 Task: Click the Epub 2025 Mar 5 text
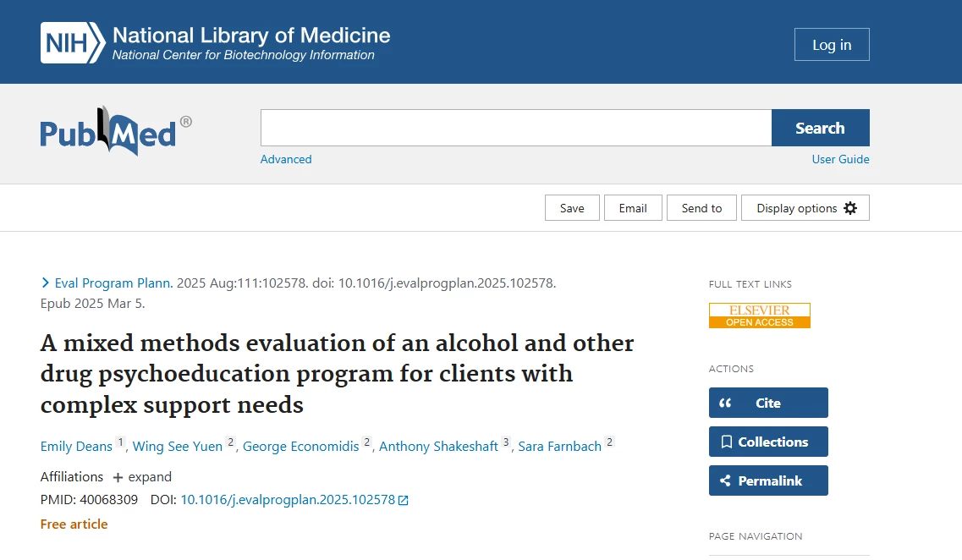tap(92, 304)
